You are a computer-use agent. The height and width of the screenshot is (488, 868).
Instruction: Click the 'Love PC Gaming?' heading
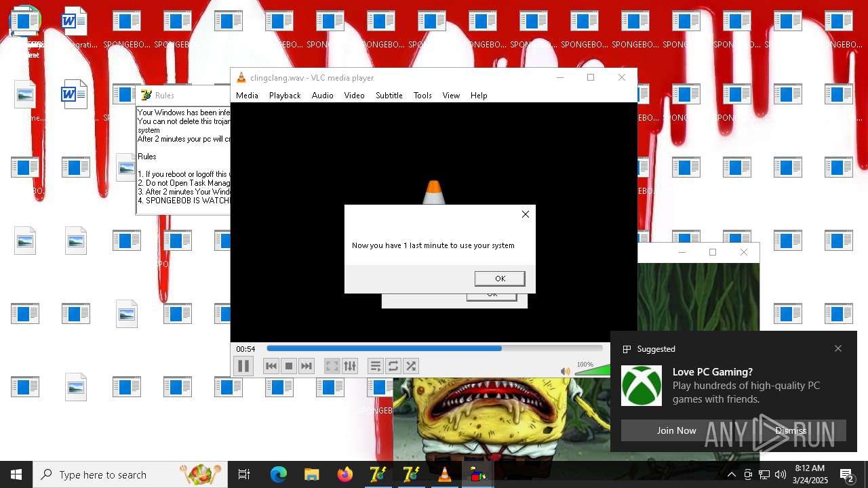click(713, 372)
